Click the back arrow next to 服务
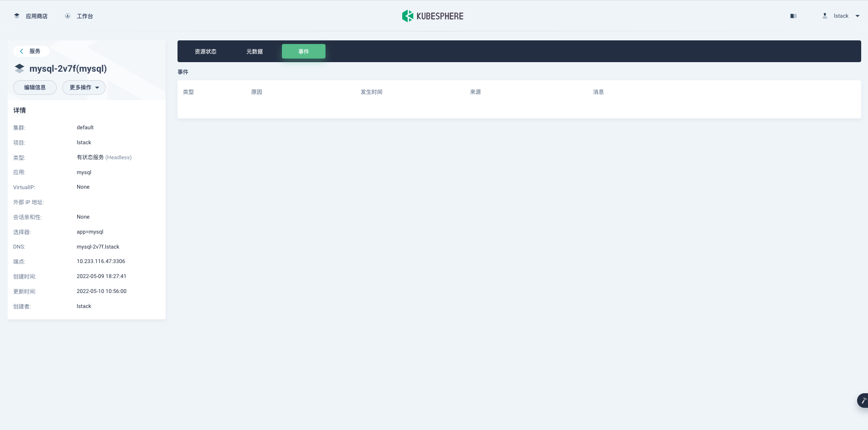The height and width of the screenshot is (430, 868). (21, 51)
